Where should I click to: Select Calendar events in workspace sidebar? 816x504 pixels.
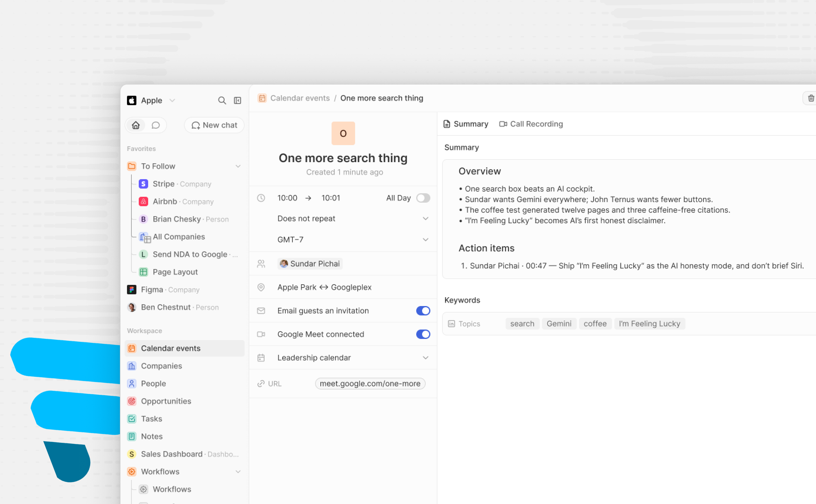click(x=185, y=348)
